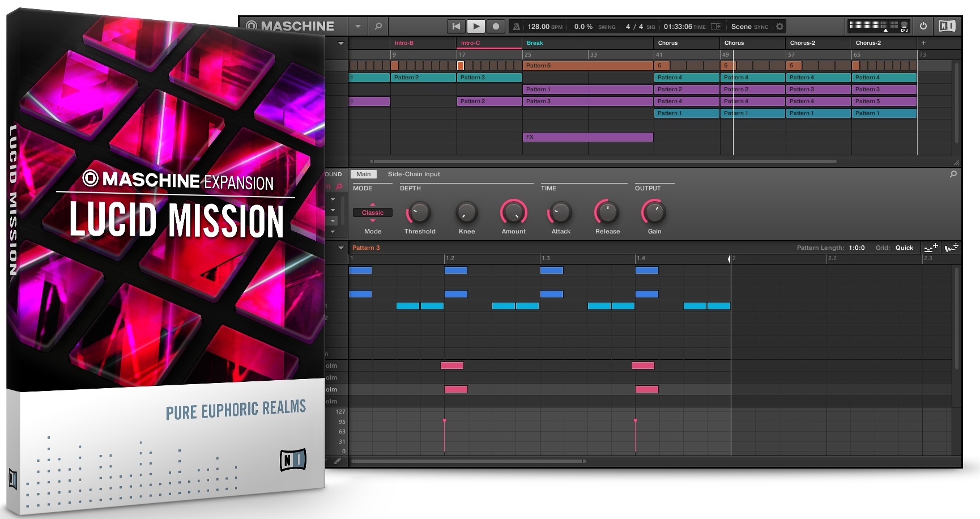
Task: Click the magnifier icon in the plug-in panel
Action: [953, 175]
